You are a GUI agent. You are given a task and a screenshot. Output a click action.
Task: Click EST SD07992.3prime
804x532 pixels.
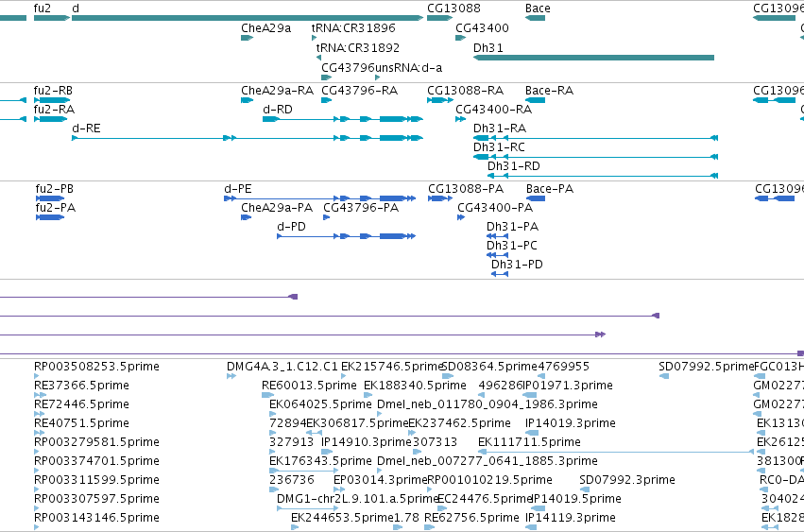click(627, 480)
